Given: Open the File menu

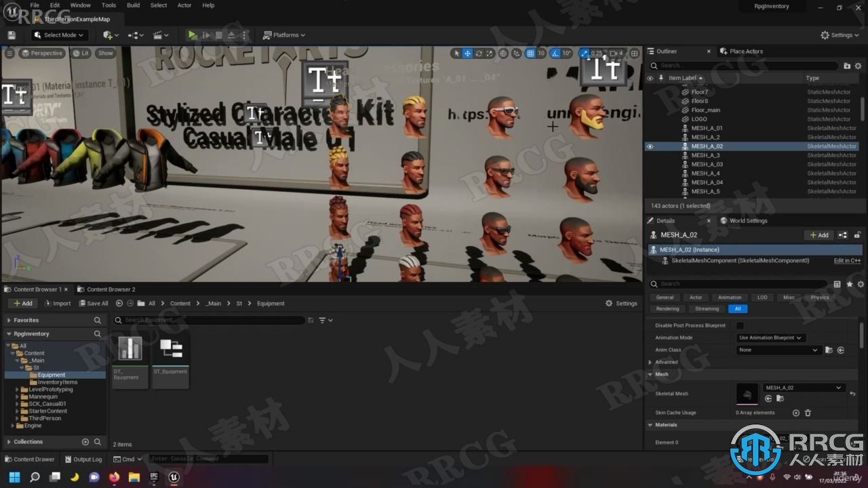Looking at the screenshot, I should coord(34,5).
